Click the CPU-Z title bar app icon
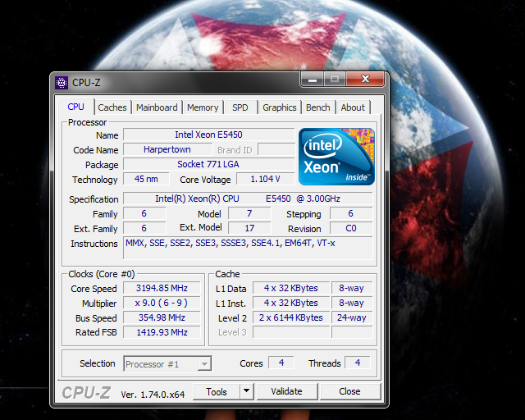525x420 pixels. (x=62, y=82)
